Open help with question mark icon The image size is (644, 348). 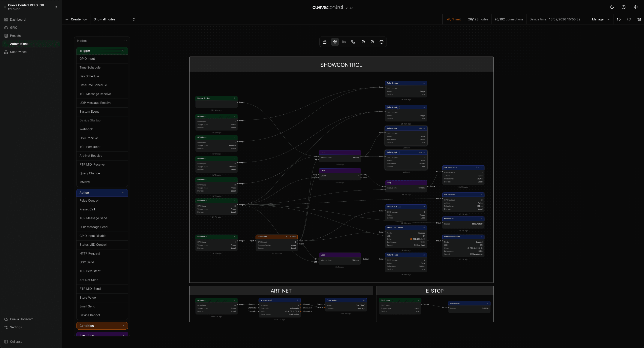point(624,7)
